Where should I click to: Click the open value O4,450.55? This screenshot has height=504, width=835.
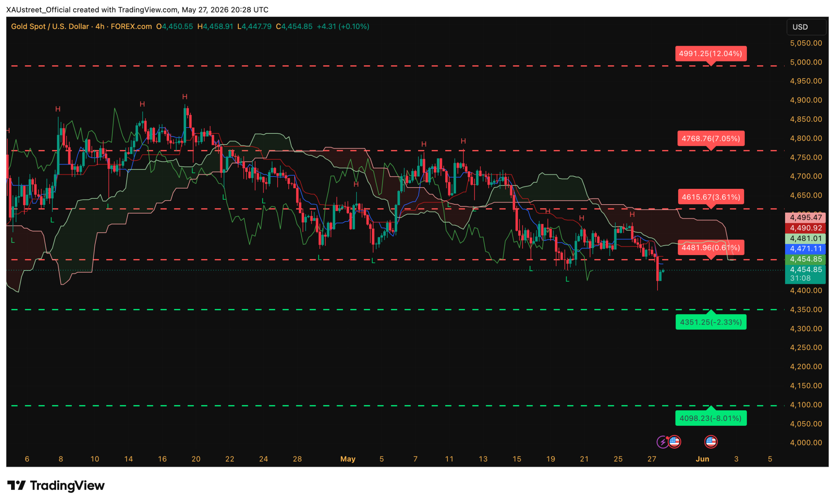point(174,26)
